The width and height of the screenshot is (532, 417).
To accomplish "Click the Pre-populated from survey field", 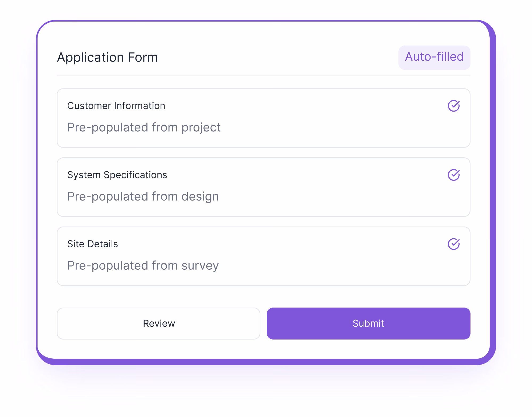I will click(143, 265).
